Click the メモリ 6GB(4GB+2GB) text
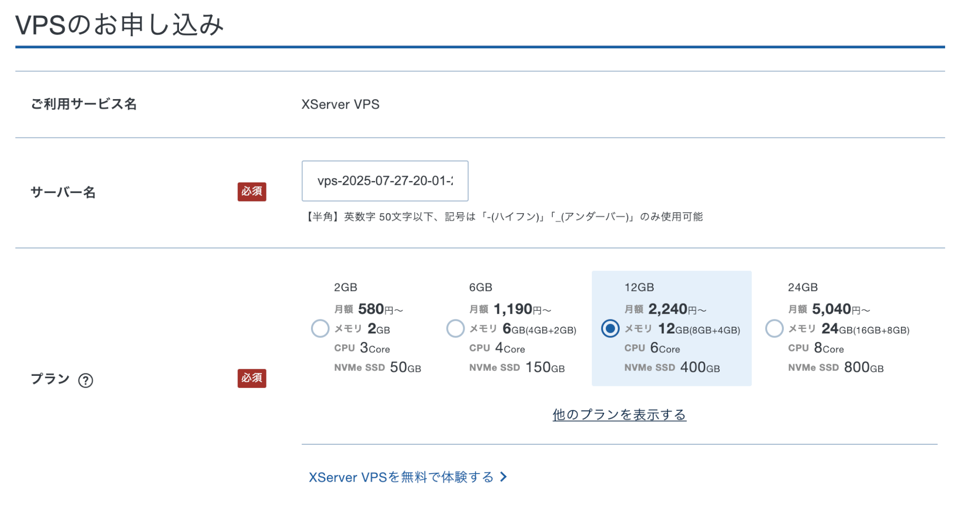 point(523,329)
